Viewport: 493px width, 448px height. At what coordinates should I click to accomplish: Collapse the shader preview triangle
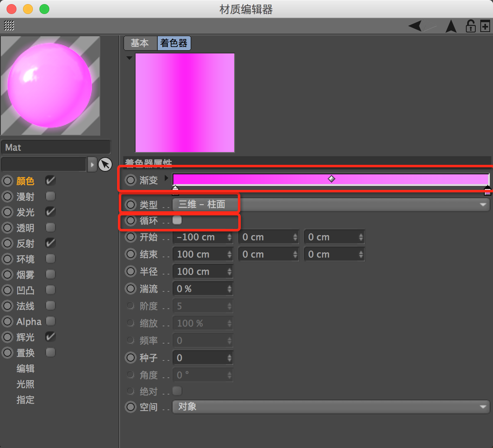(129, 58)
